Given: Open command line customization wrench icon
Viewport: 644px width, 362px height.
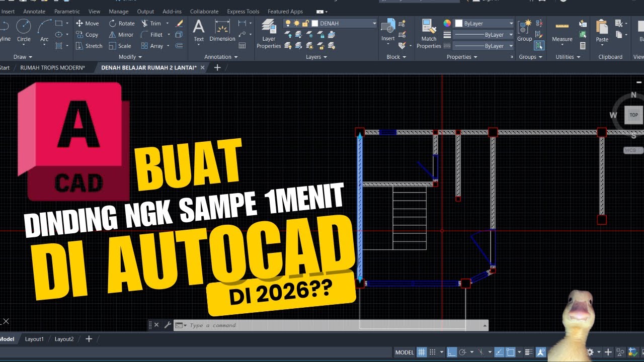Looking at the screenshot, I should tap(168, 325).
